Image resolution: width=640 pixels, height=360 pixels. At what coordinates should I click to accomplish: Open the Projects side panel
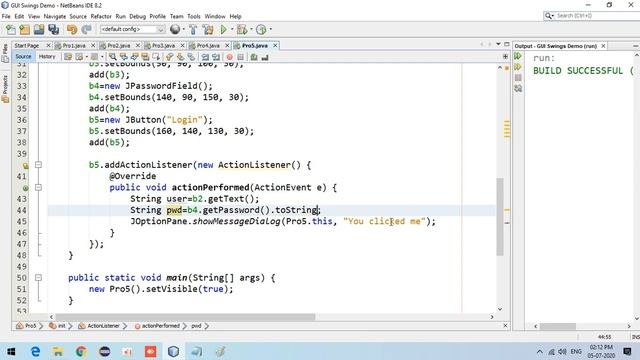5,89
